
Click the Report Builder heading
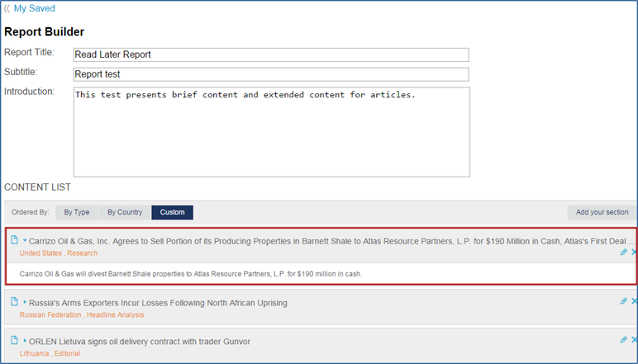[45, 31]
